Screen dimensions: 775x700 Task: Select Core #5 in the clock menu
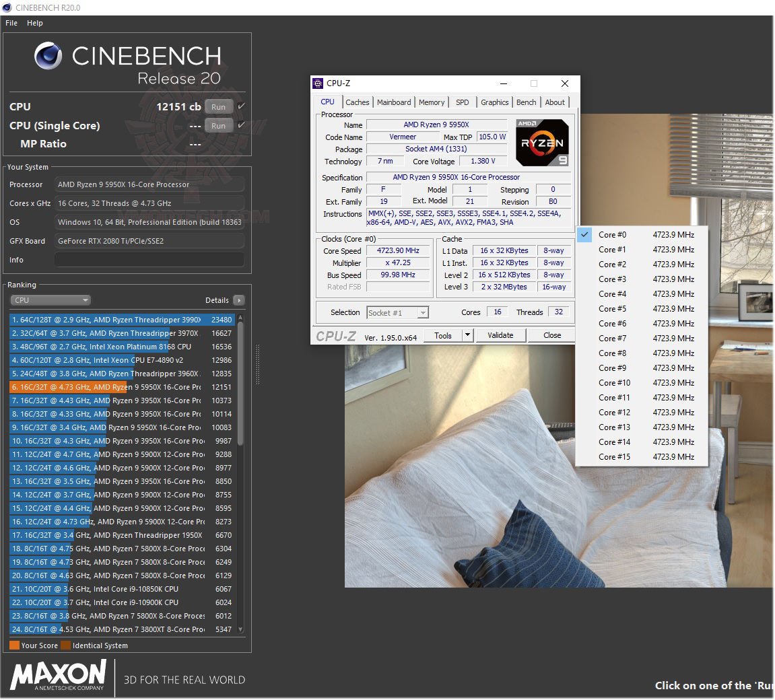click(x=642, y=309)
